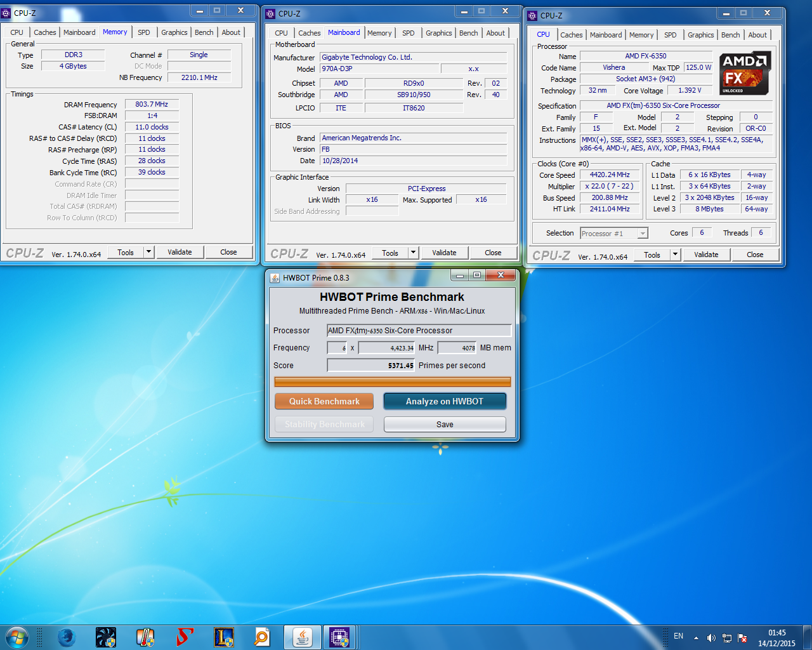Click Tools button in Mainboard CPU-Z window
The width and height of the screenshot is (812, 650).
click(390, 253)
